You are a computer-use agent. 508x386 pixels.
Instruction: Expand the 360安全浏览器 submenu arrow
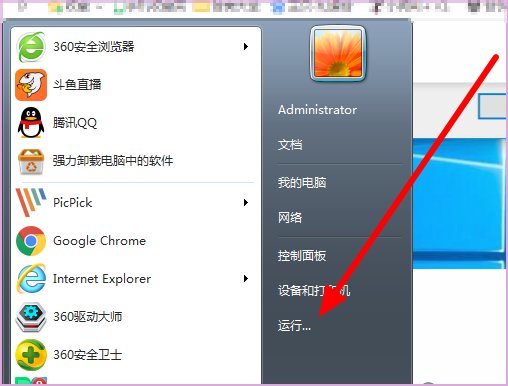click(x=246, y=46)
